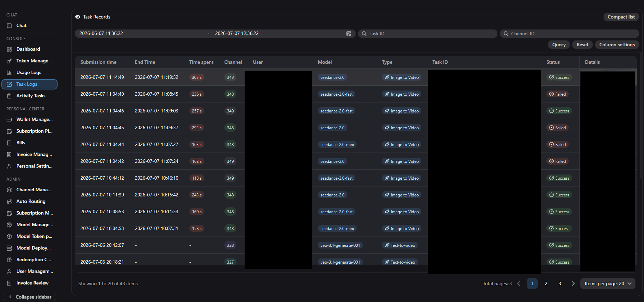Screen dimensions: 644x302
Task: Click the Auto Routing icon
Action: point(9,202)
